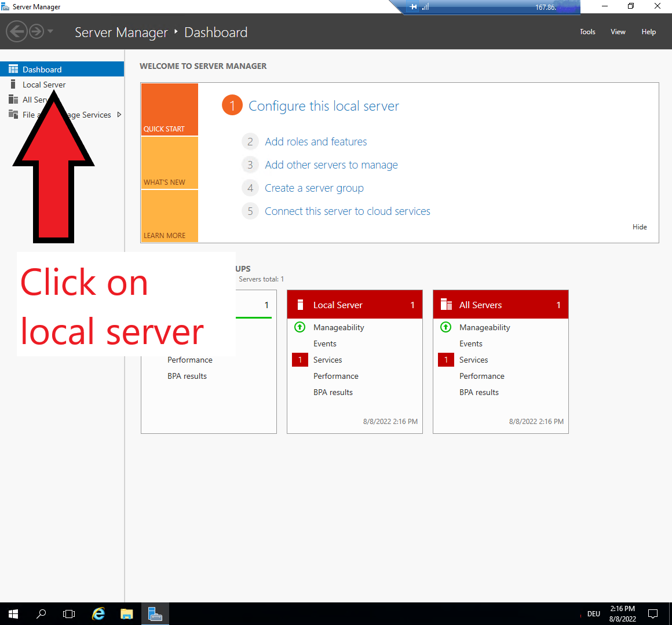Click the All Servers tile header icon
This screenshot has width=672, height=625.
click(x=446, y=304)
